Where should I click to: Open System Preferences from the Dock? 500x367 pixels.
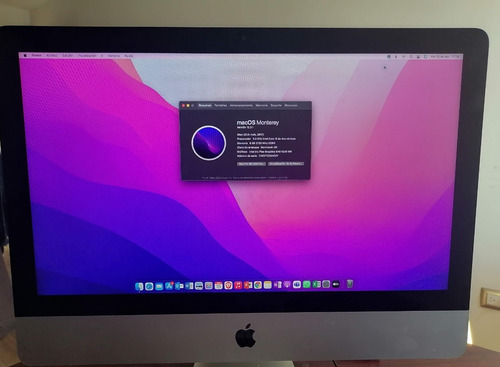(x=326, y=284)
